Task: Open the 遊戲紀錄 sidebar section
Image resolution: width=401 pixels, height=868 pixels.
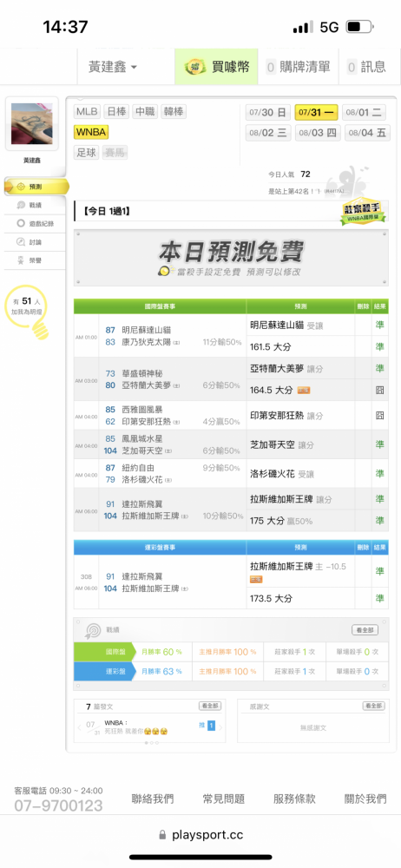Action: [36, 224]
